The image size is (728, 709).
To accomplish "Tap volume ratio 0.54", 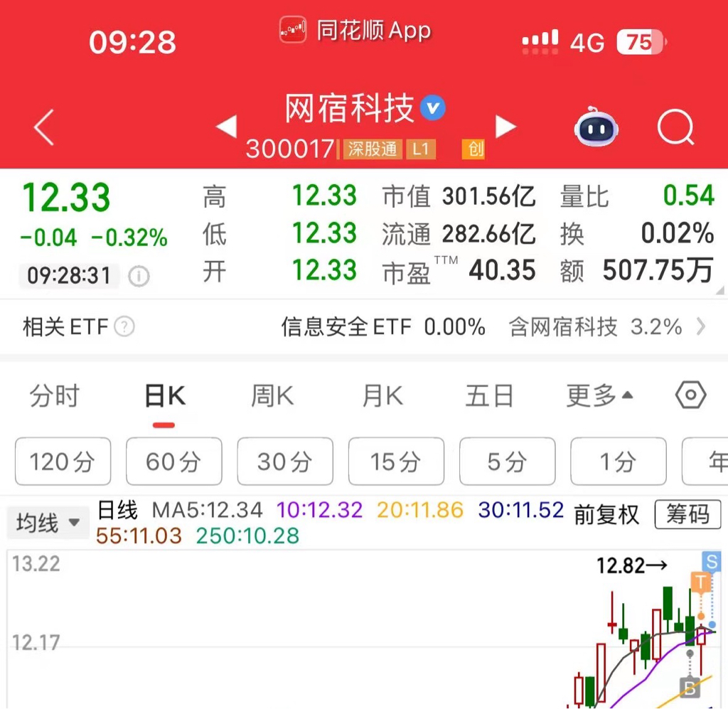I will click(688, 195).
